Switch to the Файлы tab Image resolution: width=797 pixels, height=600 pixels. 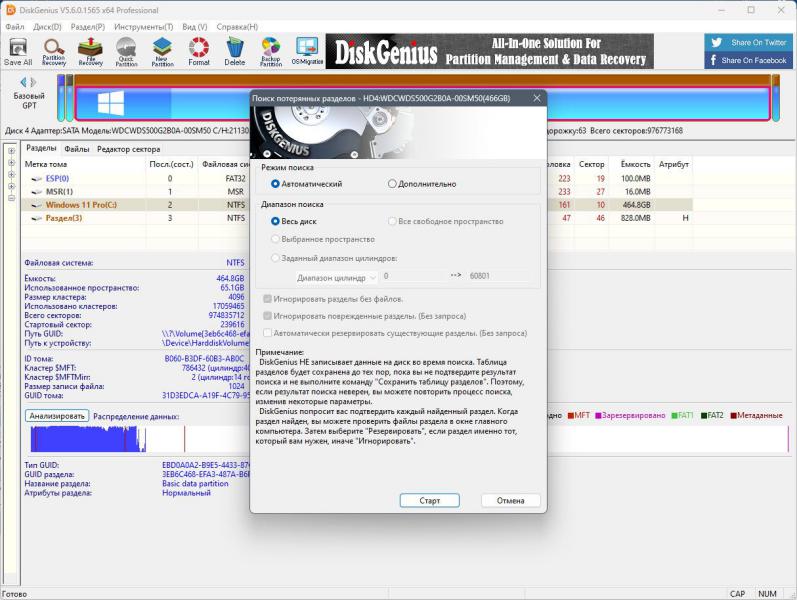[x=77, y=149]
